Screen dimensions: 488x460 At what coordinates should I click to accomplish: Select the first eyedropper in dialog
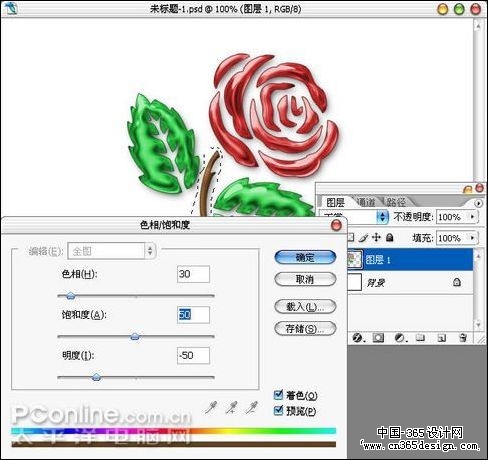(211, 407)
